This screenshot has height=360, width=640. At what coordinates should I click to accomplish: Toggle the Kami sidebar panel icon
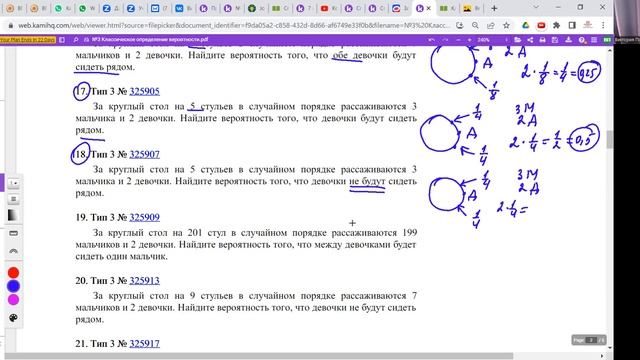62,40
